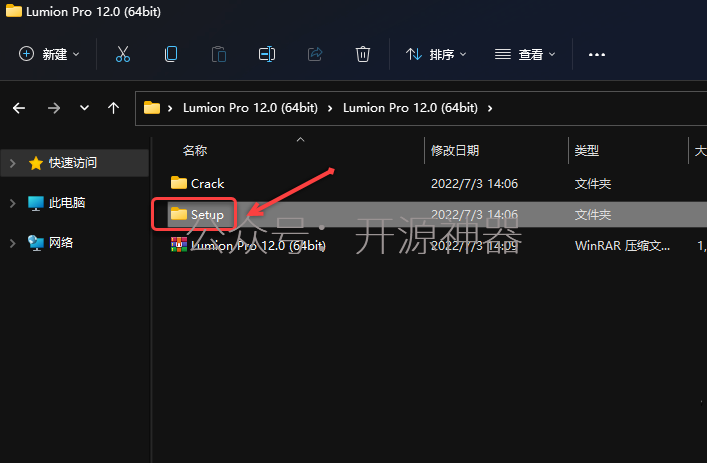Click the Cut scissors icon
The image size is (707, 463).
tap(123, 54)
